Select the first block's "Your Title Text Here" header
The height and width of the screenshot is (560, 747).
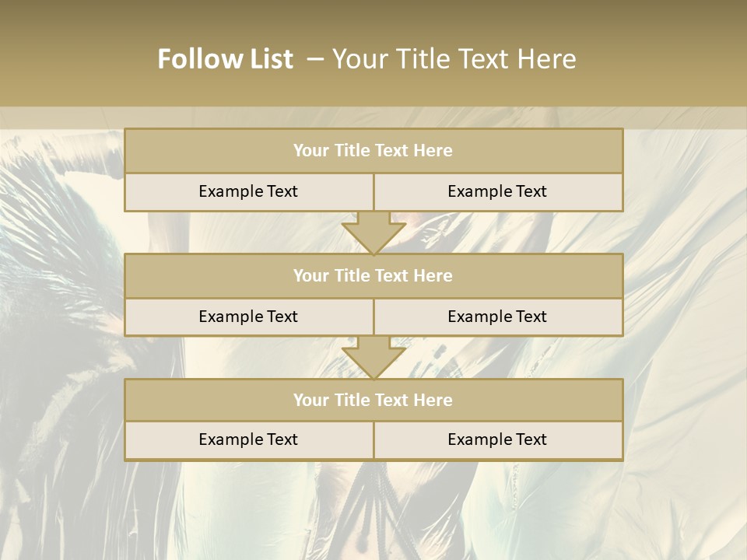point(373,151)
